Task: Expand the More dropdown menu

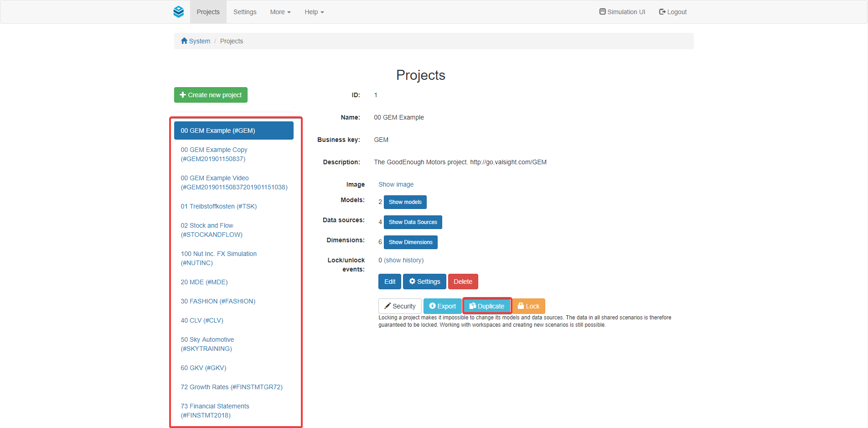Action: coord(280,12)
